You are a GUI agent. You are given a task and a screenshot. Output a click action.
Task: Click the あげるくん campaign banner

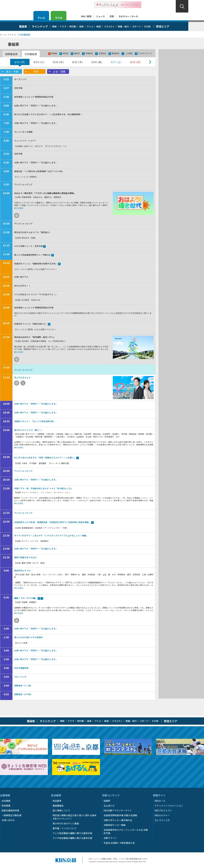[76, 767]
